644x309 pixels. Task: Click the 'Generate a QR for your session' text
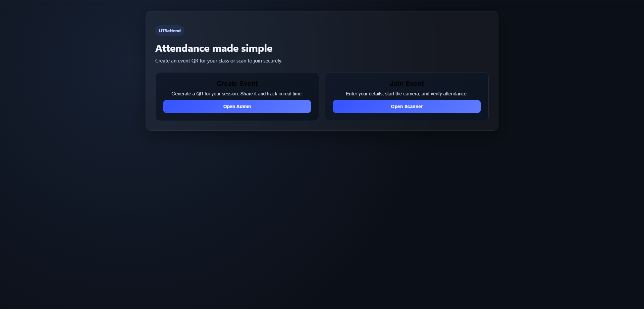pyautogui.click(x=205, y=94)
